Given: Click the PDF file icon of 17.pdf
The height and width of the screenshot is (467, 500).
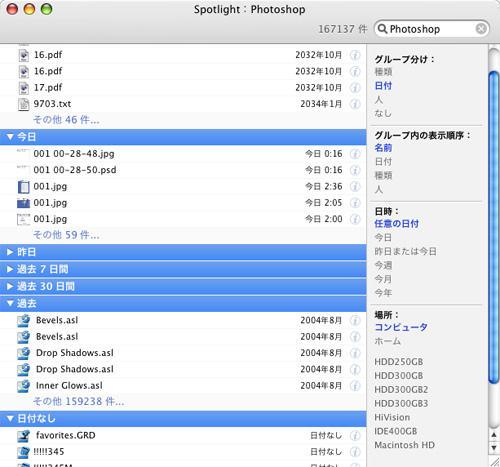Looking at the screenshot, I should pos(23,88).
